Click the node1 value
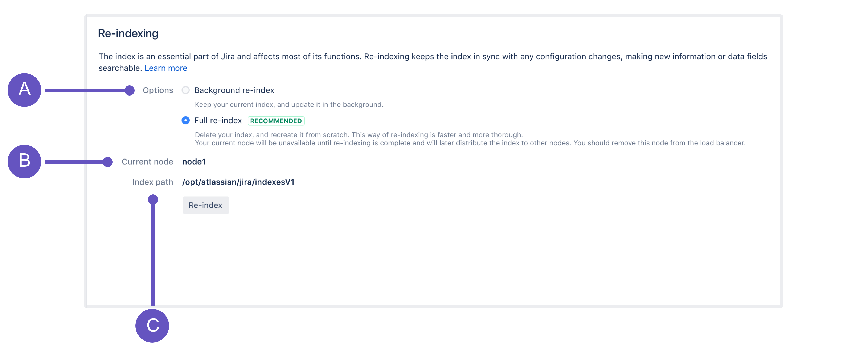 [x=194, y=162]
